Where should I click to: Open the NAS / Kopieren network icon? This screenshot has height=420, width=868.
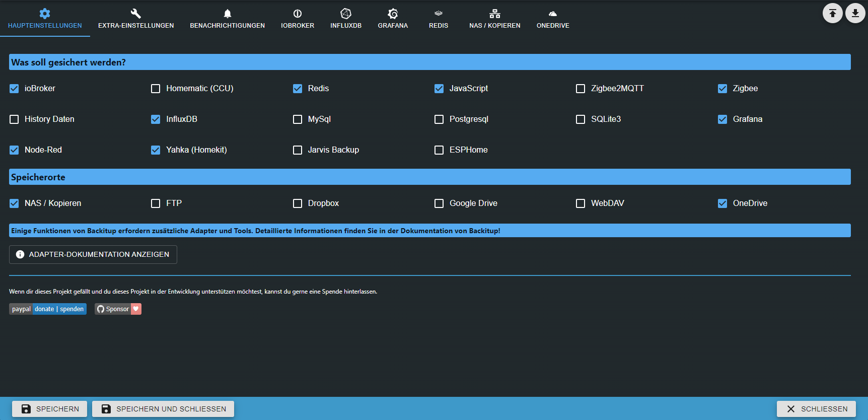(x=494, y=14)
